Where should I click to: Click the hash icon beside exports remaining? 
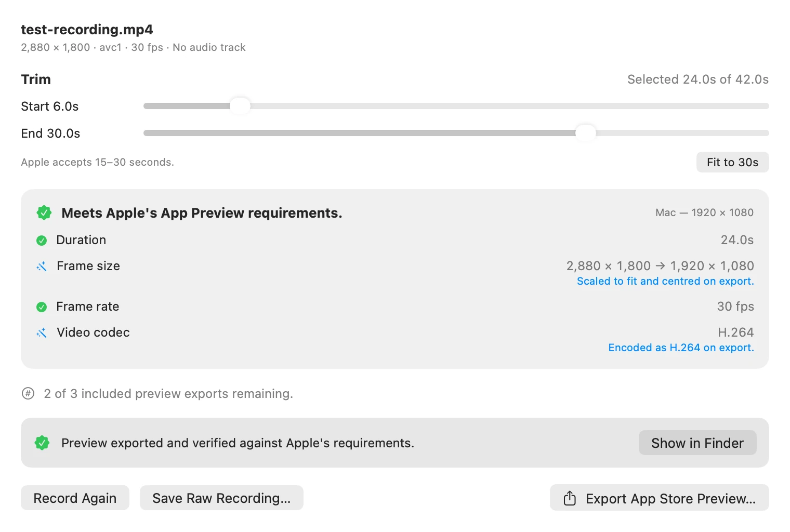pos(28,393)
